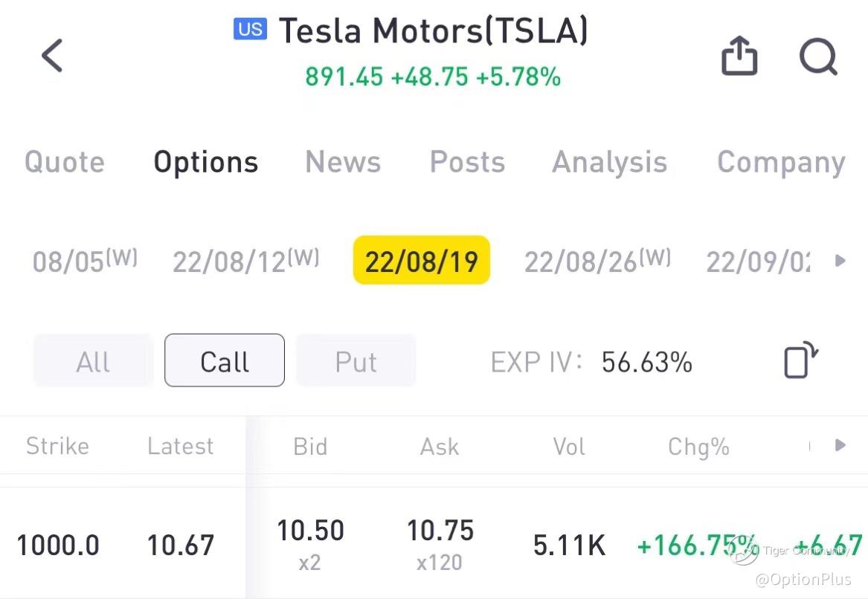This screenshot has height=599, width=868.
Task: Select the Call options filter
Action: 224,361
